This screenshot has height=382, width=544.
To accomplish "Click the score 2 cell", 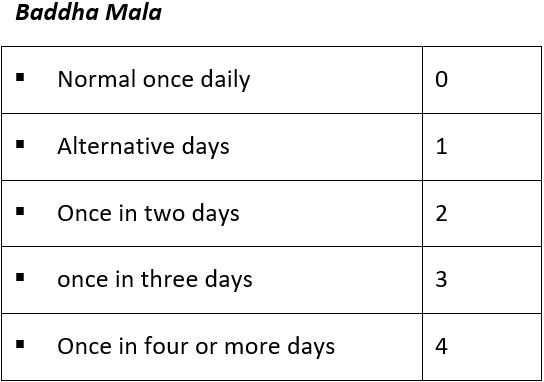I will tap(482, 213).
